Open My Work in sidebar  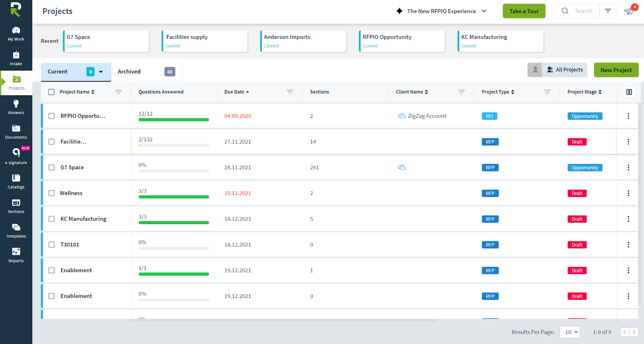pos(16,34)
